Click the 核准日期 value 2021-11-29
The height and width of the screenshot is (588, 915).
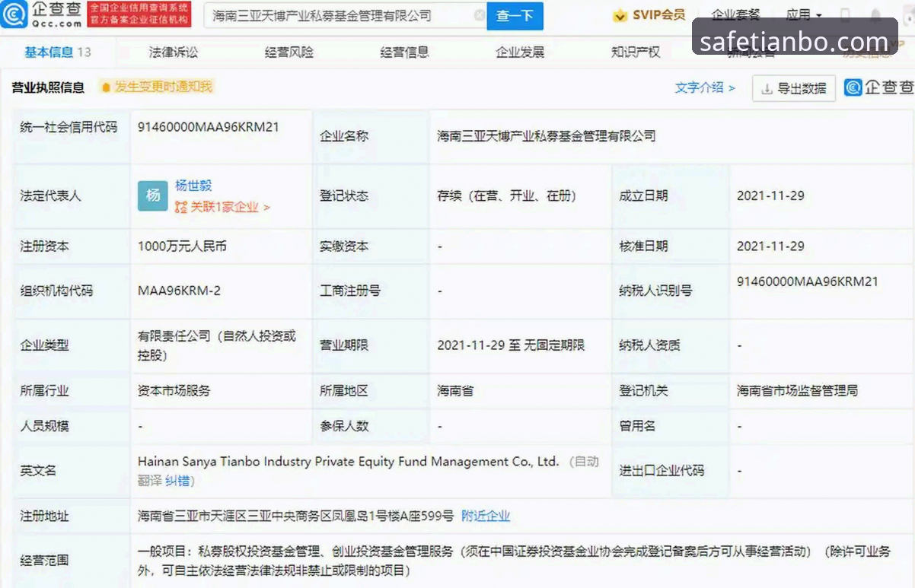tap(770, 246)
